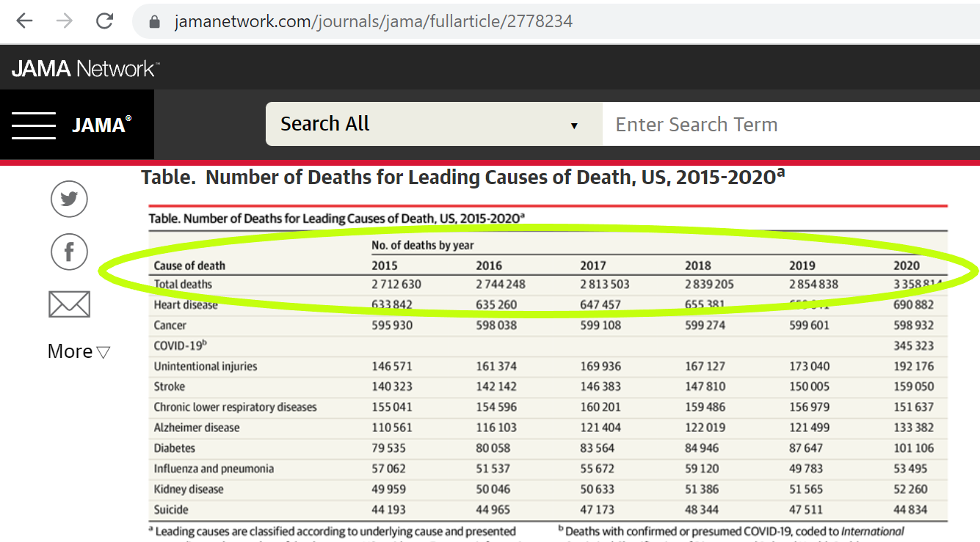Share article on Twitter
980x542 pixels.
click(x=69, y=199)
